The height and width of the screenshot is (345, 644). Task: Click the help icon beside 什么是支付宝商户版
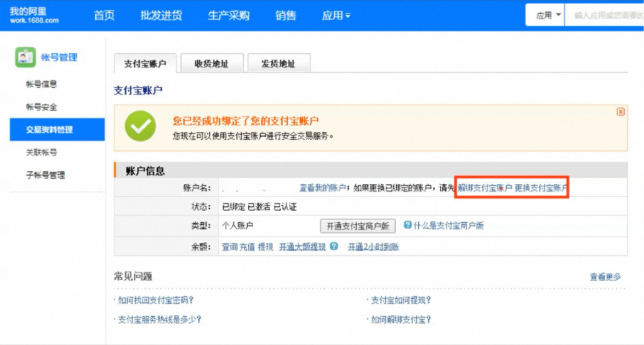point(407,225)
